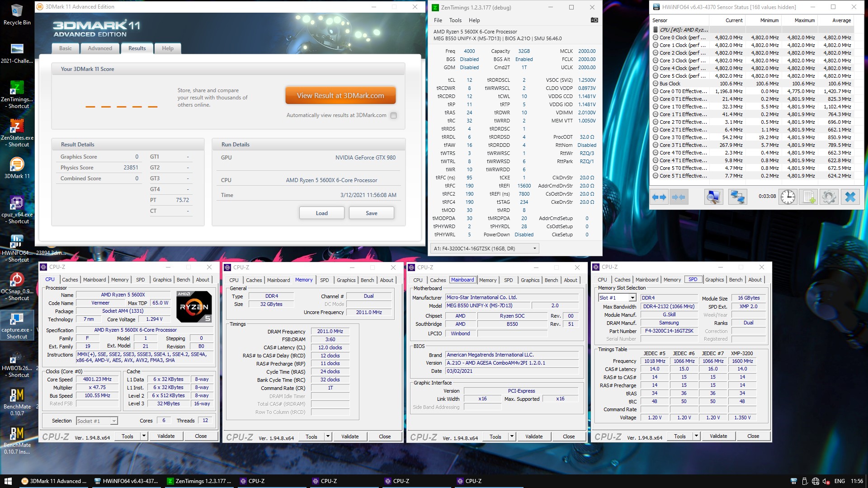Select the BenchMate 0.10.7 Ins... desktop icon
This screenshot has width=868, height=488.
tap(17, 440)
